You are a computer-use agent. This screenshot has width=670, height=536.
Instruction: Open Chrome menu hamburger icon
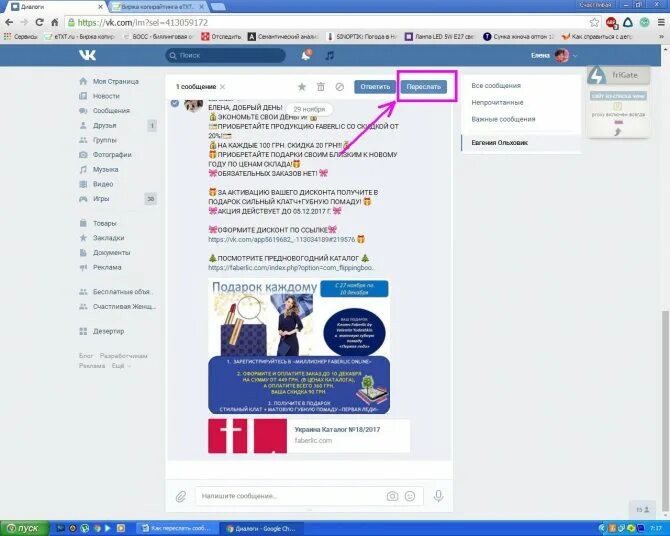[x=661, y=22]
